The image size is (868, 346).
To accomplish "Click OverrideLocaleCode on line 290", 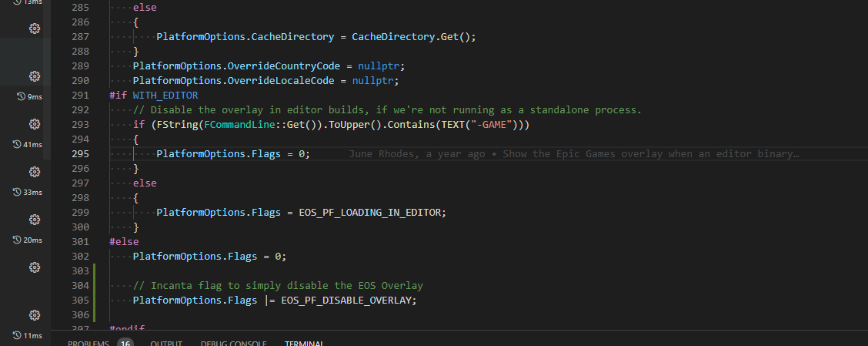I will pyautogui.click(x=281, y=81).
